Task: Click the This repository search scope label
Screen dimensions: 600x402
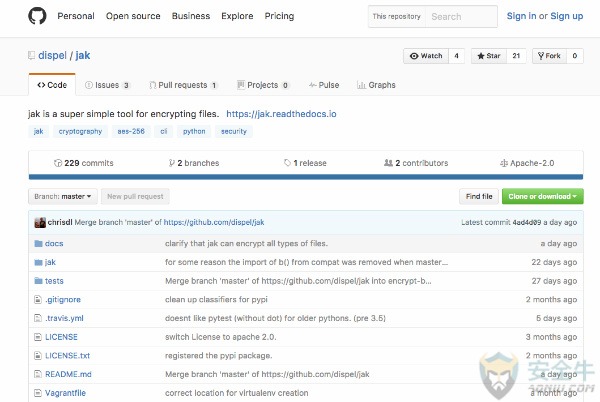Action: point(397,16)
